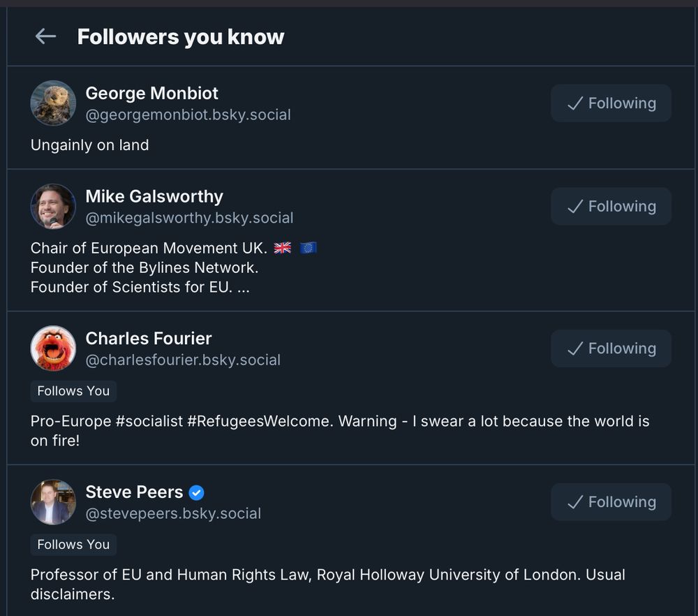Click the @georgemonbiot.bsky.social handle
The height and width of the screenshot is (616, 698).
(x=188, y=115)
